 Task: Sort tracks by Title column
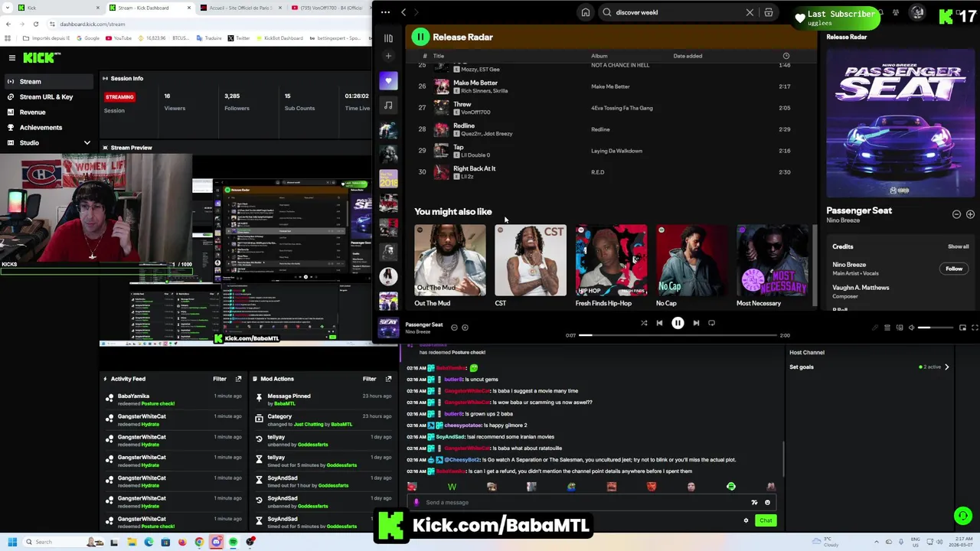coord(439,56)
